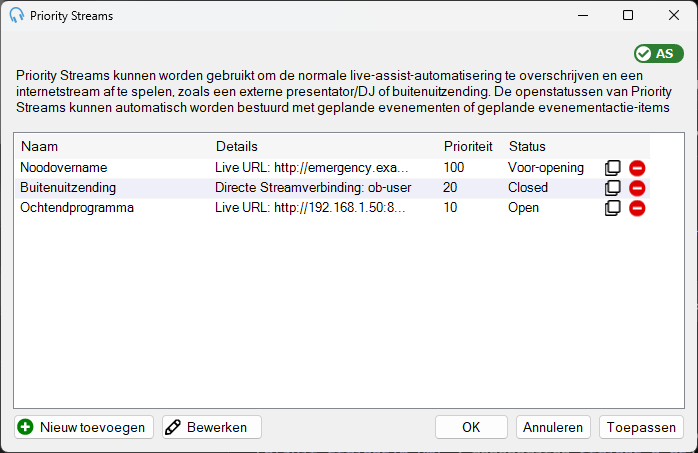Click the green AS status badge
Viewport: 698px width, 453px height.
pos(659,54)
